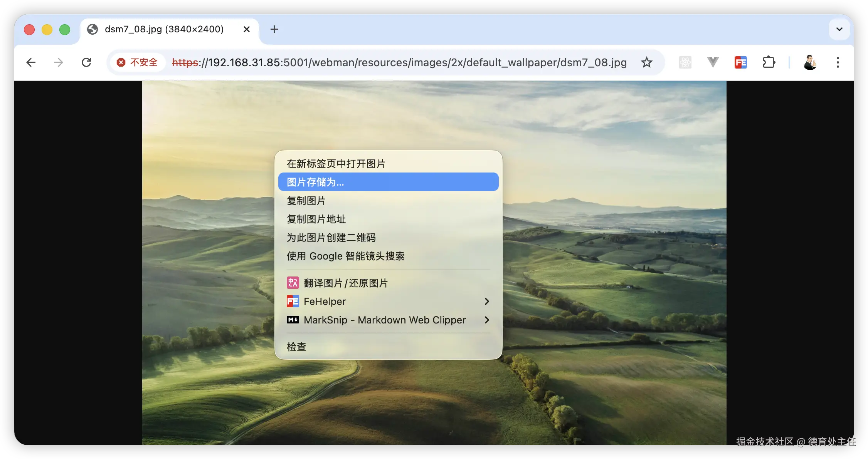The height and width of the screenshot is (459, 868).
Task: Click the browser back arrow
Action: [31, 62]
